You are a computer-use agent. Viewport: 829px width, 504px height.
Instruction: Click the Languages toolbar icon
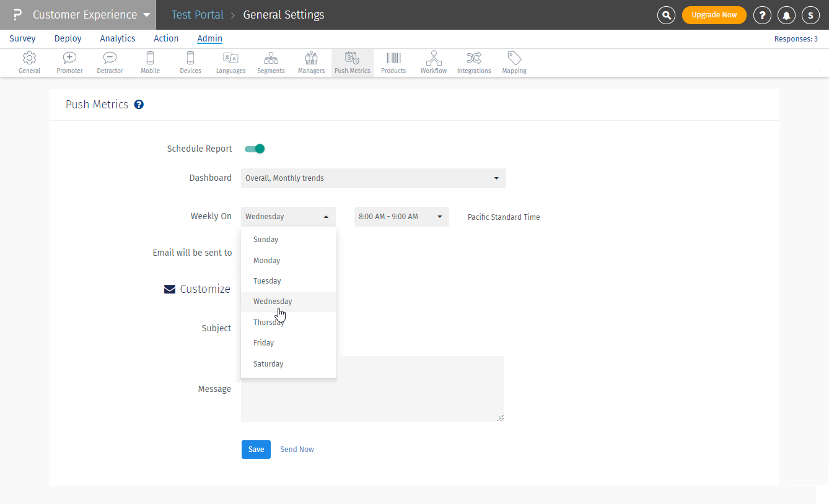pos(230,63)
